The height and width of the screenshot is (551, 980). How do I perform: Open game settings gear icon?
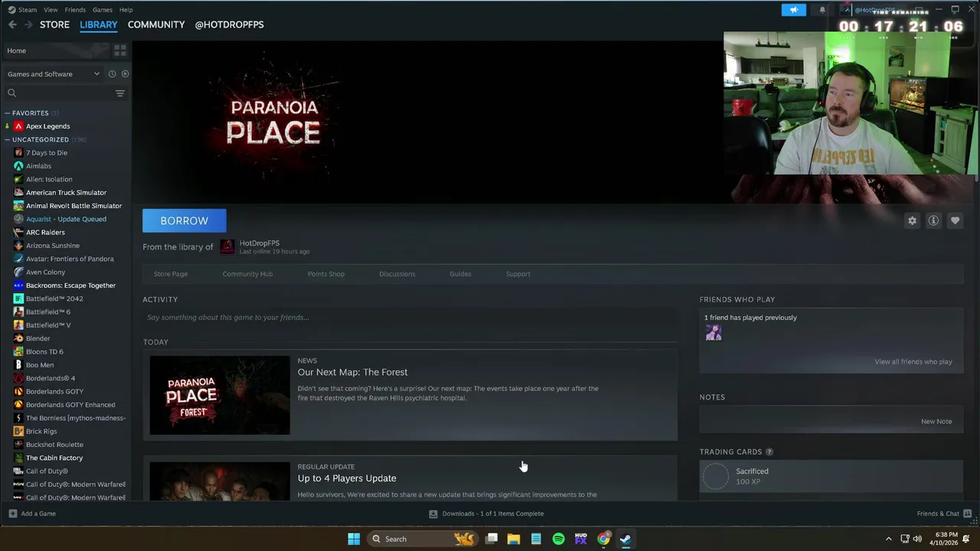click(912, 220)
